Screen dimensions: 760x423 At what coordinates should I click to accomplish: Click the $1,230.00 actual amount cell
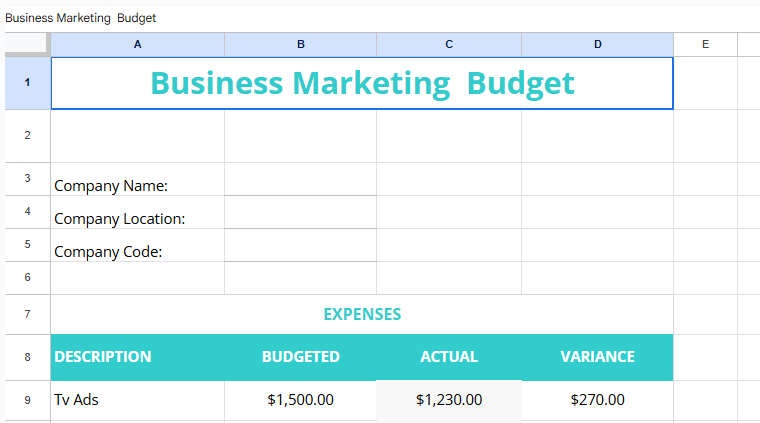[448, 400]
